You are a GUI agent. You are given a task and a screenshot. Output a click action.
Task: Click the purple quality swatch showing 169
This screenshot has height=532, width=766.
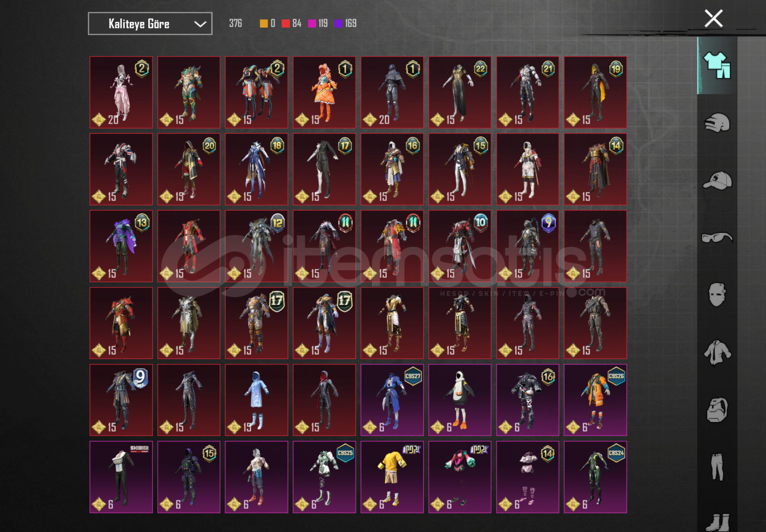click(339, 23)
